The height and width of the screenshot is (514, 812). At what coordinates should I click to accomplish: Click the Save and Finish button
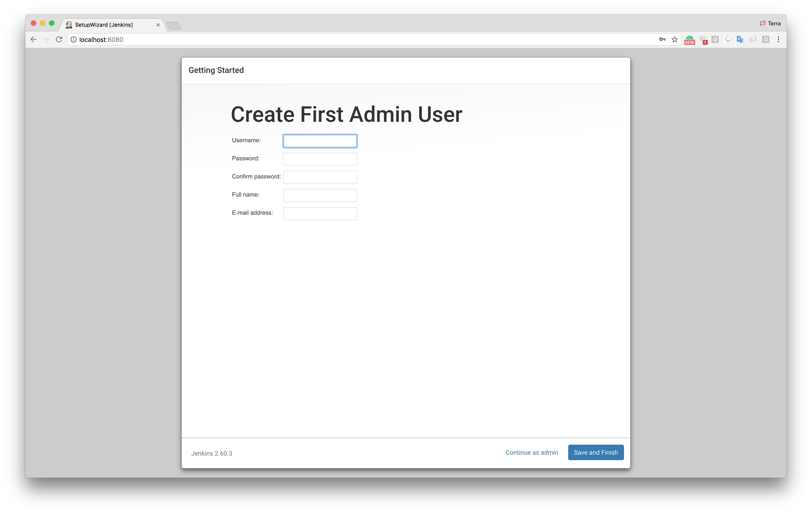(x=595, y=452)
